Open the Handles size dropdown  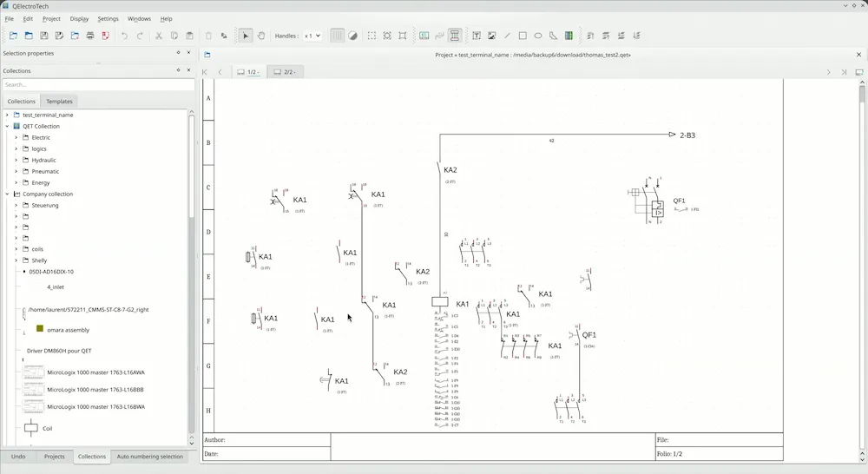312,36
